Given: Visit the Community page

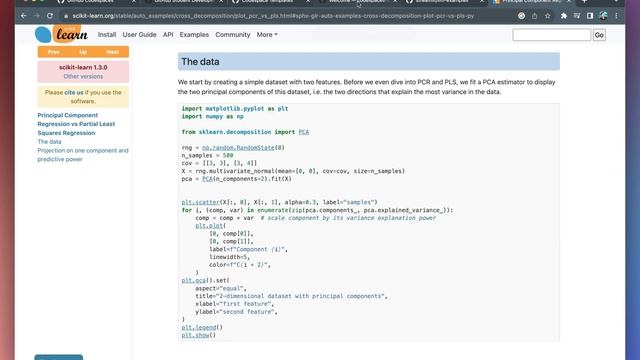Looking at the screenshot, I should (x=233, y=35).
